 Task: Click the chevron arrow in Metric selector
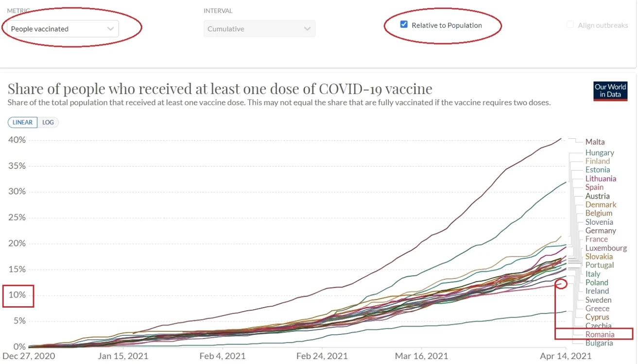(110, 29)
